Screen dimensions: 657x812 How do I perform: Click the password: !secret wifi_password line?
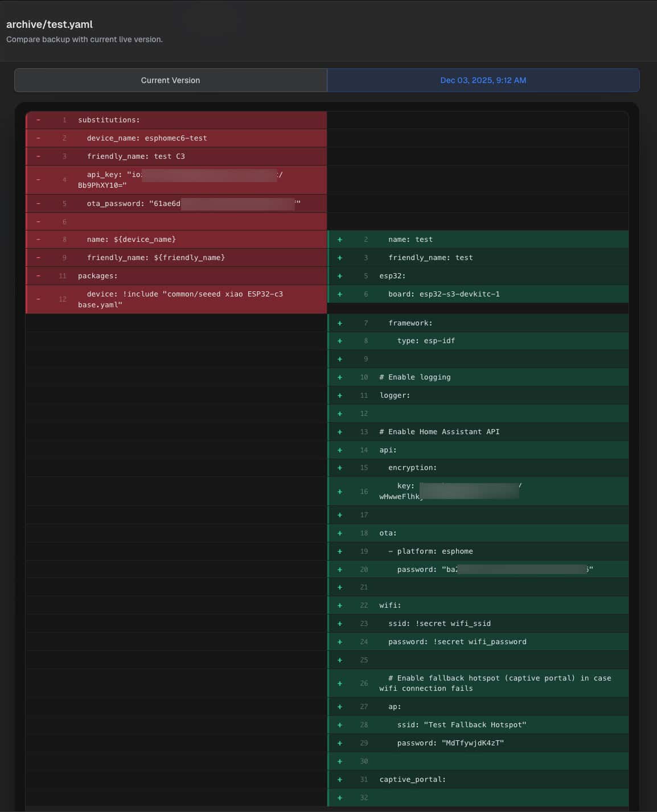[457, 642]
